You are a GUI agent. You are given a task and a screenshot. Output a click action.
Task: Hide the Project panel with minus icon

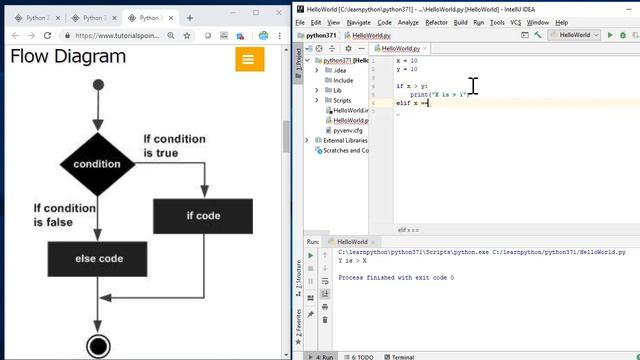361,49
